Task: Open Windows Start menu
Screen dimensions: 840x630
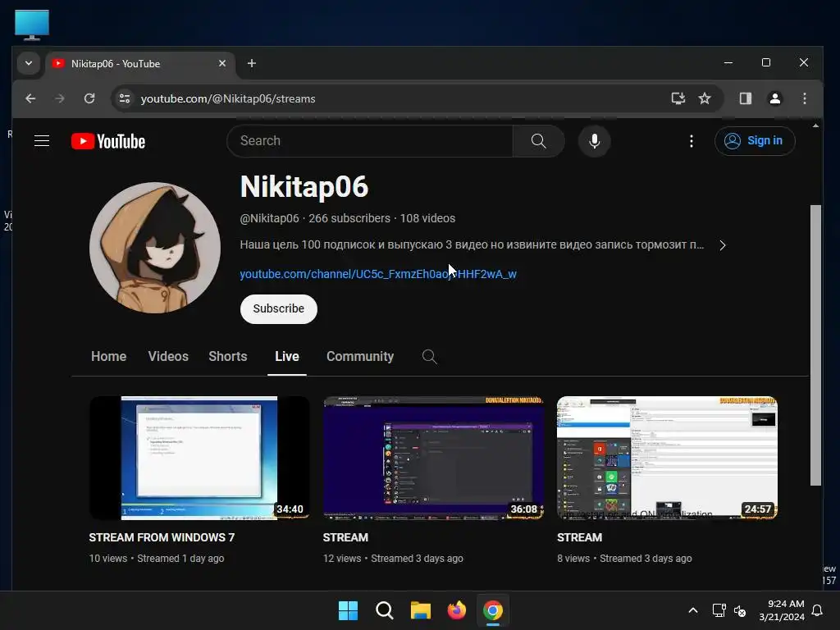Action: click(x=348, y=610)
